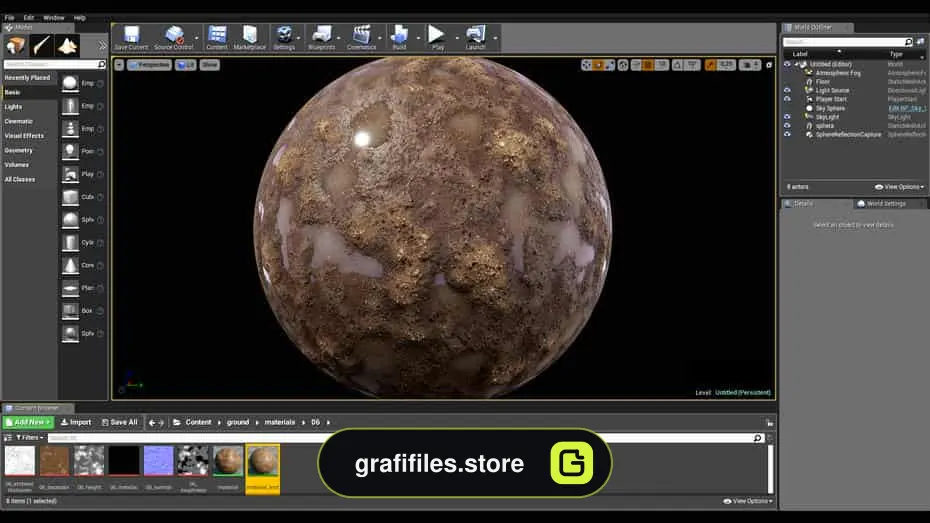Select the purple normal map texture thumbnail
Screen dimensions: 930x523
pyautogui.click(x=158, y=461)
